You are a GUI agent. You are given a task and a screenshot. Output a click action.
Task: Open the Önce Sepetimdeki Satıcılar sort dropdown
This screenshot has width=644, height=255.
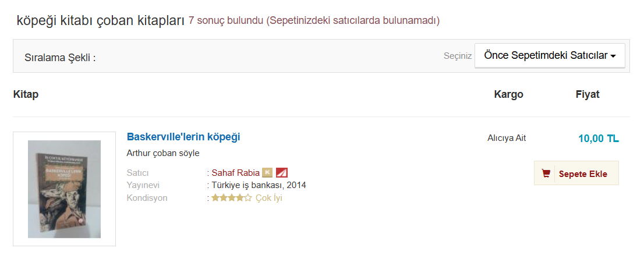549,56
